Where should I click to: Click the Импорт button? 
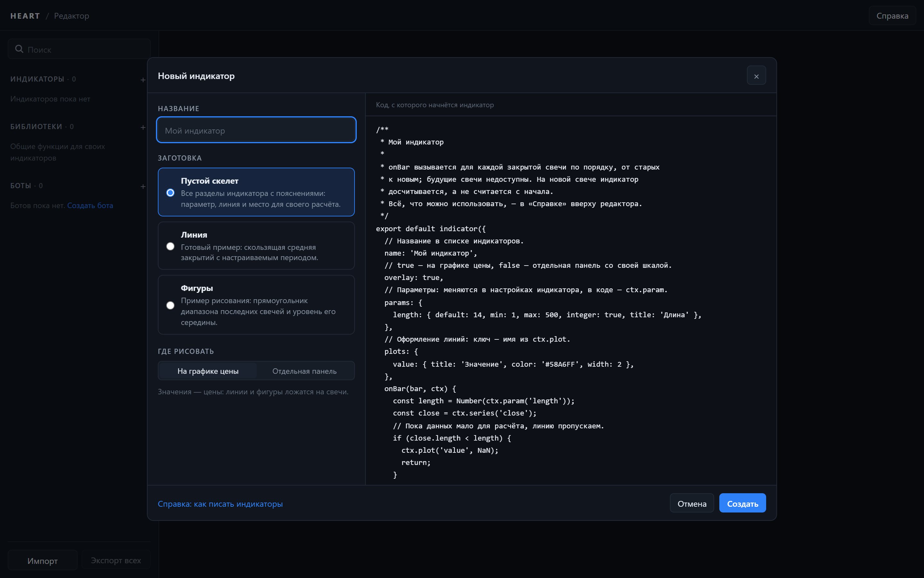coord(42,560)
